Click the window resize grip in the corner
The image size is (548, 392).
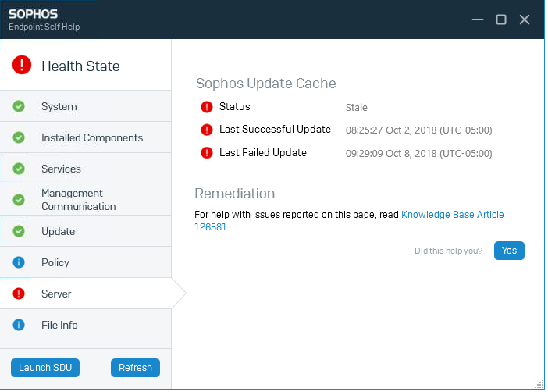click(x=539, y=384)
